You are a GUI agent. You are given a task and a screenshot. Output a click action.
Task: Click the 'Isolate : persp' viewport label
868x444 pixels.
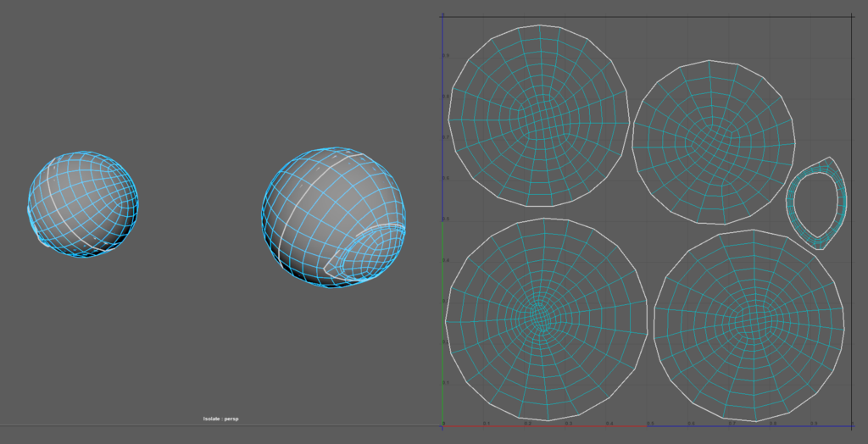point(220,419)
